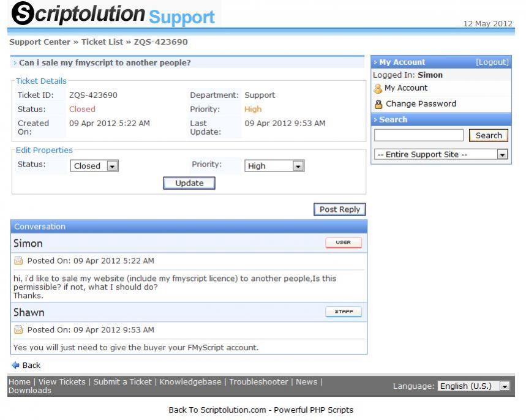This screenshot has height=420, width=526.
Task: Open the Status dropdown showing Closed
Action: (x=94, y=166)
